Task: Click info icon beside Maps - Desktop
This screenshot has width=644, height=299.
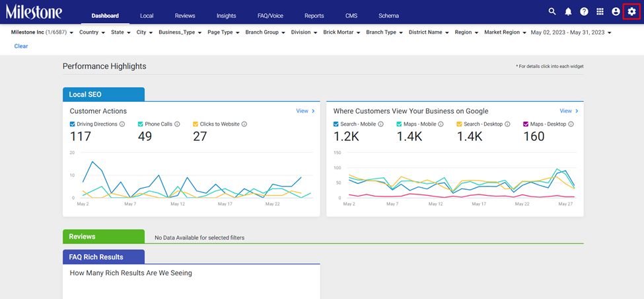Action: click(571, 124)
